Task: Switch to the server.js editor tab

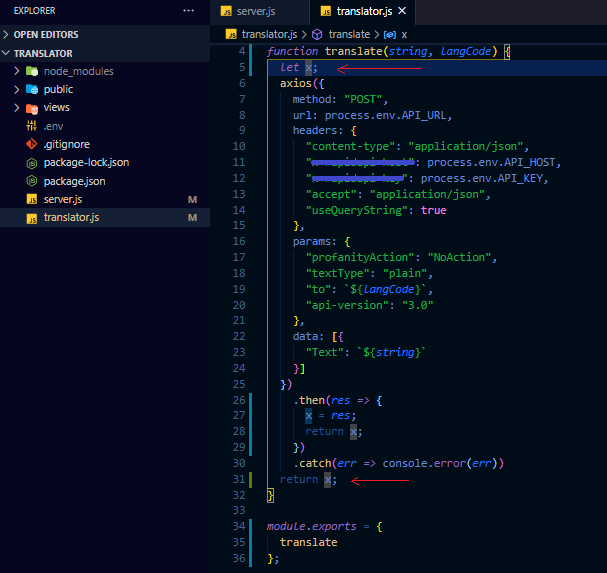Action: pos(254,11)
